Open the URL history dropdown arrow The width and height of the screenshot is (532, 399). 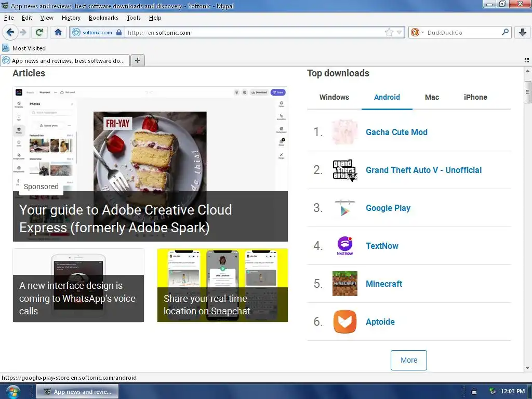(x=400, y=33)
